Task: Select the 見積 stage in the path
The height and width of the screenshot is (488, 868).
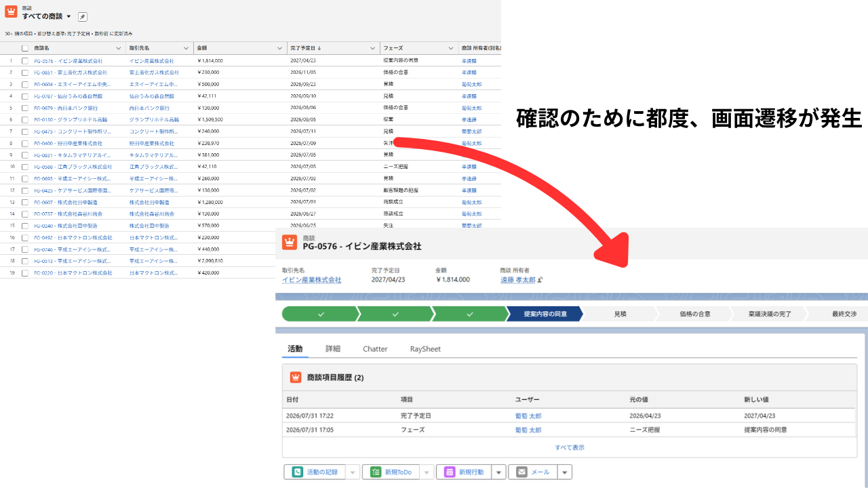Action: pos(620,314)
